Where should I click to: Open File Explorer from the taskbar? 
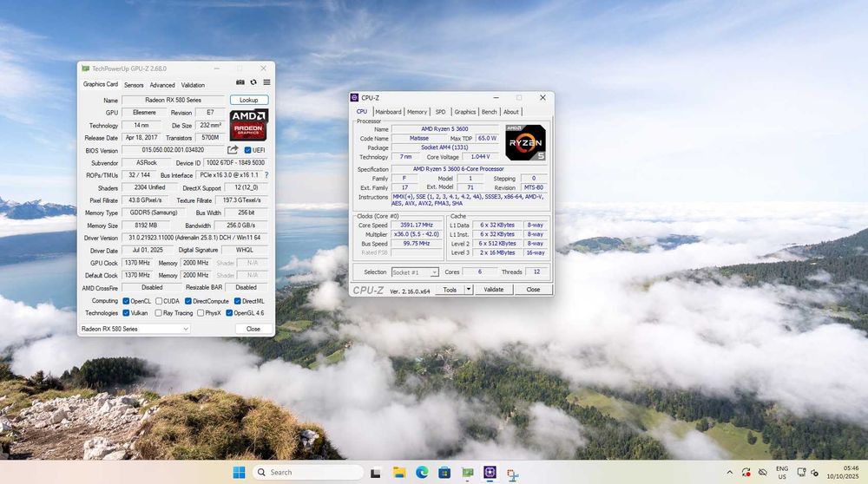(x=399, y=473)
